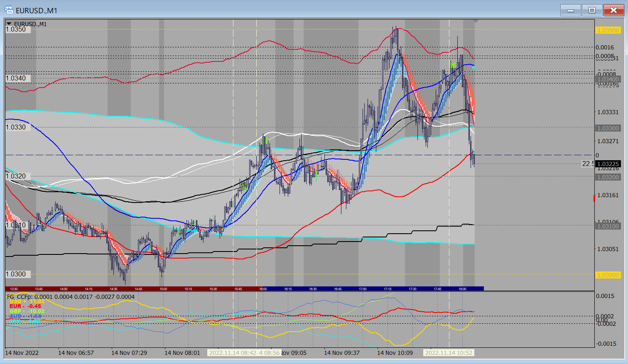Click the 1.0350 price label on left
The width and height of the screenshot is (628, 364).
pos(16,29)
